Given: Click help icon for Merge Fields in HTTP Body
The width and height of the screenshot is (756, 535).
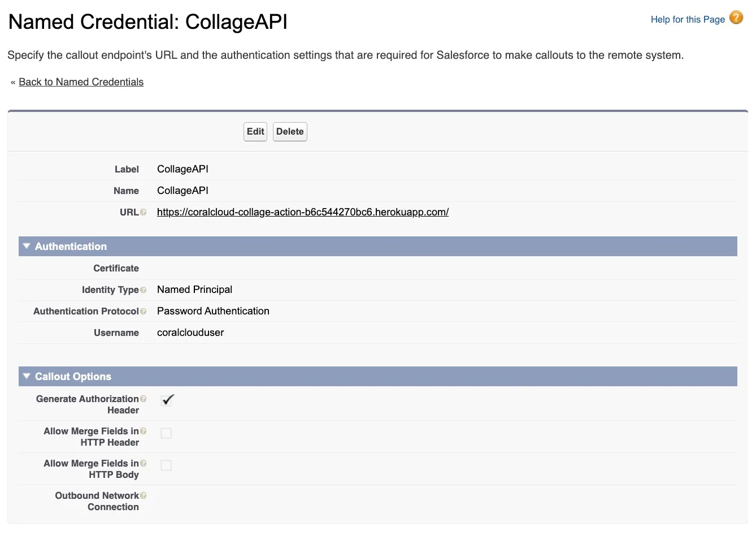Looking at the screenshot, I should [x=144, y=463].
